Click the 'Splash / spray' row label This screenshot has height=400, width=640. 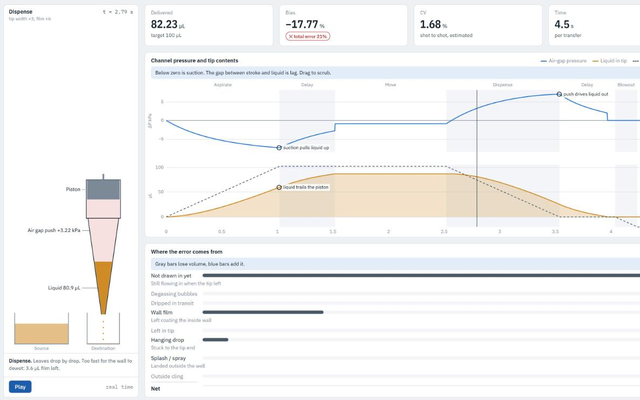point(168,358)
